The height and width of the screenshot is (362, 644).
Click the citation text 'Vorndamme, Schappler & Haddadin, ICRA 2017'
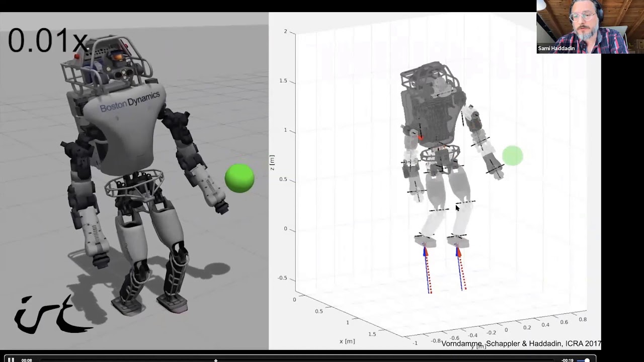tap(521, 344)
